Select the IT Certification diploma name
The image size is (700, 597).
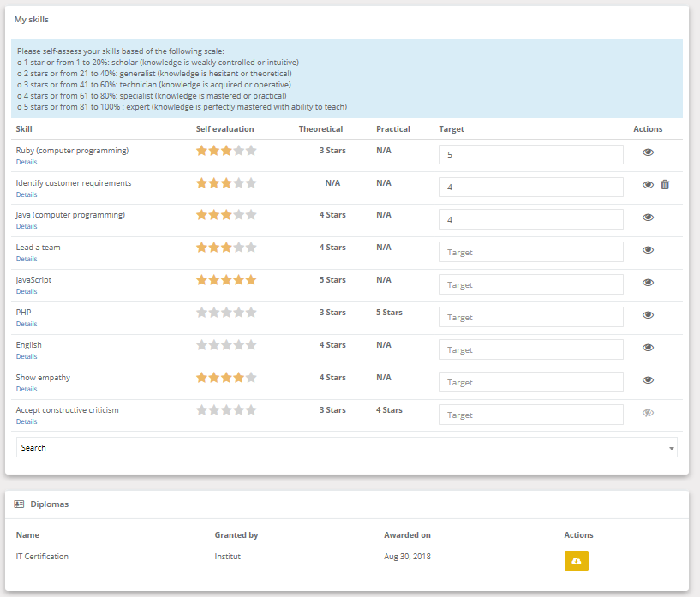point(42,557)
